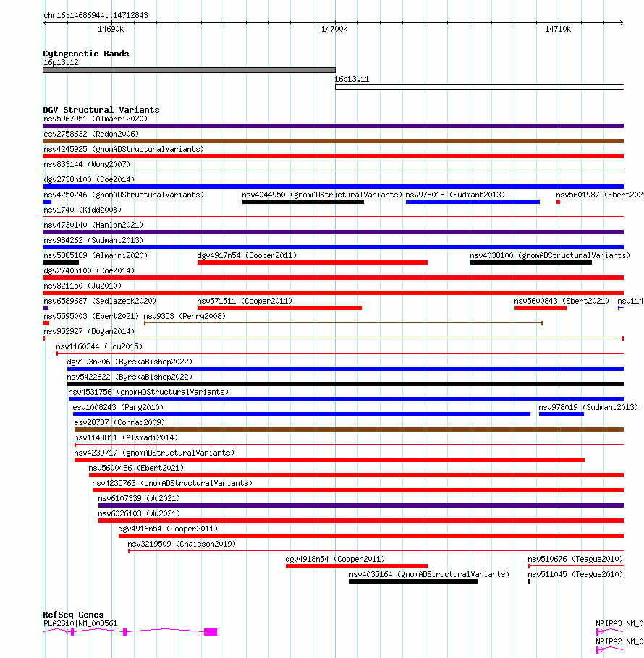Click nsv511045 (Teague2010) variant label
The width and height of the screenshot is (644, 658).
tap(575, 574)
